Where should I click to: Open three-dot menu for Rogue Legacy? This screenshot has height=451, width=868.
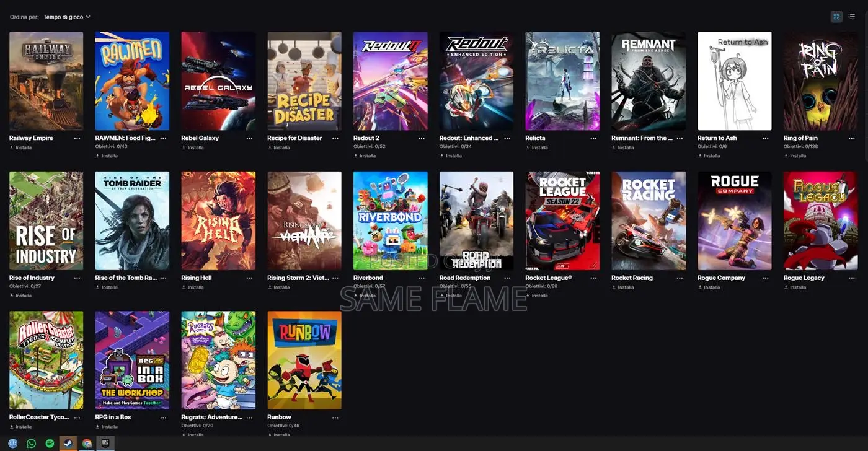pos(852,278)
